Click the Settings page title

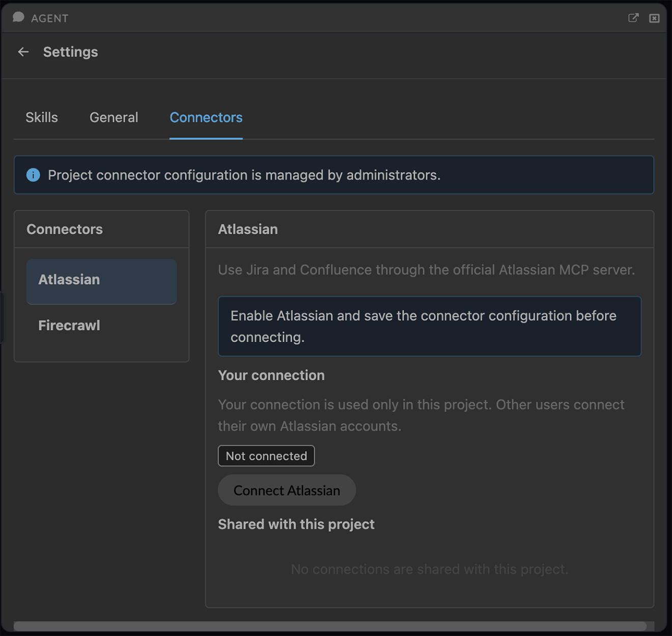tap(70, 52)
